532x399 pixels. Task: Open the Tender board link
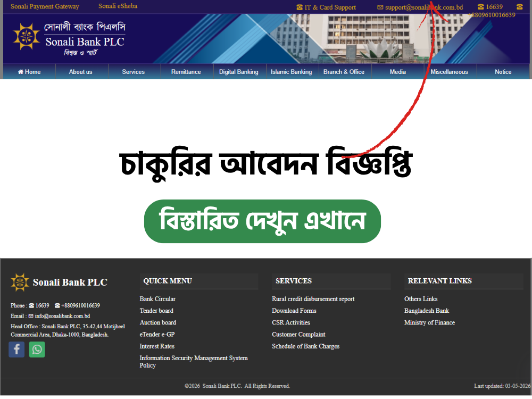156,311
